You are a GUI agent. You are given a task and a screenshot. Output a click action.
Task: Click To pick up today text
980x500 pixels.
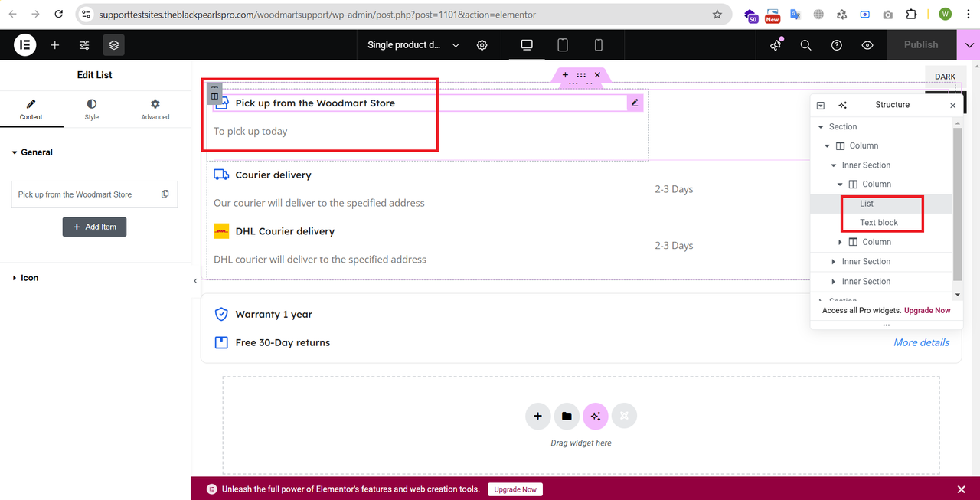[x=250, y=132]
